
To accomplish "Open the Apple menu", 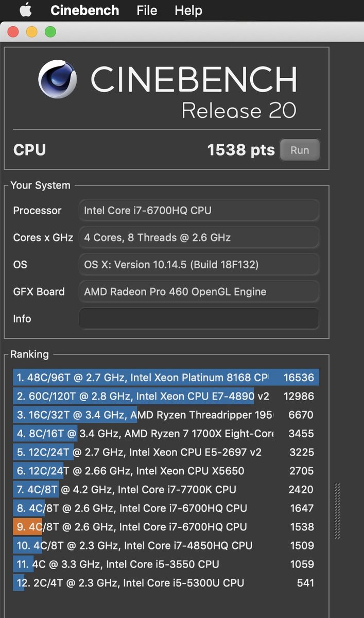I will point(26,10).
